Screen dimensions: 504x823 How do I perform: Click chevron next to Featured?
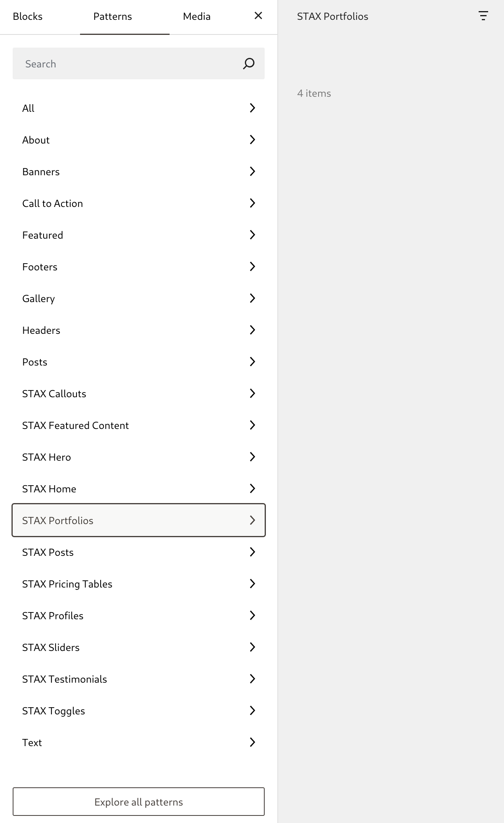tap(252, 235)
